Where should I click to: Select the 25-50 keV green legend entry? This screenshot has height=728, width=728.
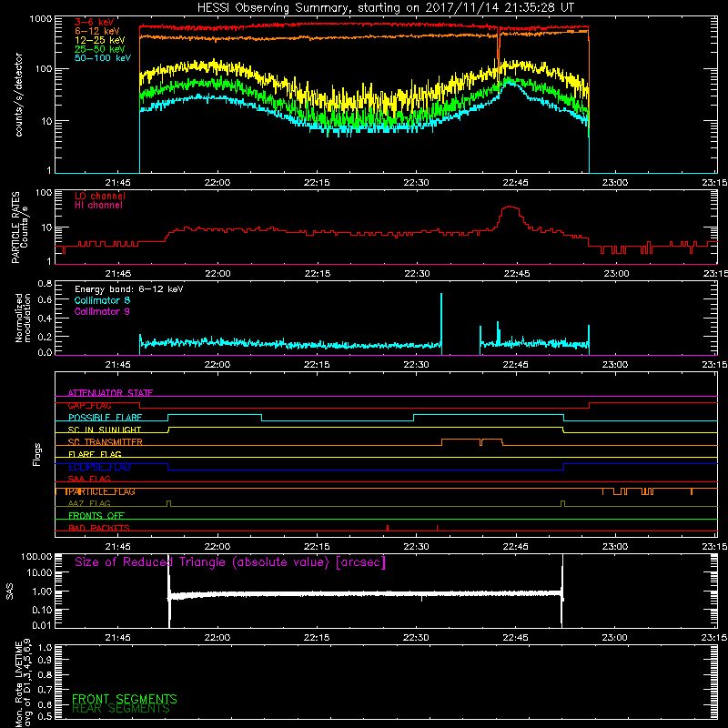click(100, 49)
